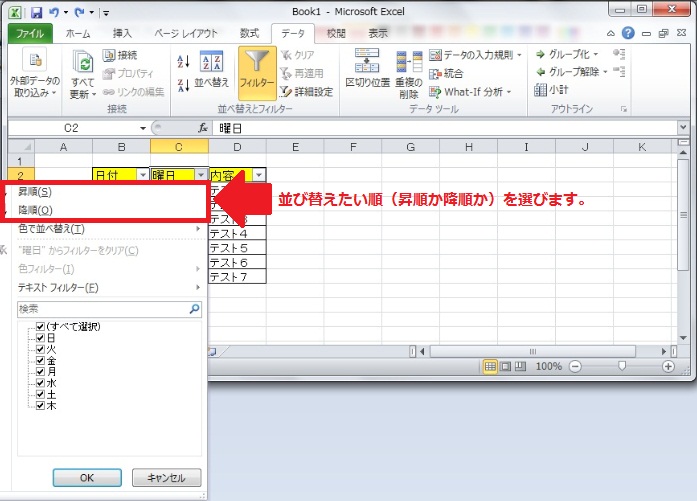Switch to the ホーム tab

pyautogui.click(x=78, y=33)
